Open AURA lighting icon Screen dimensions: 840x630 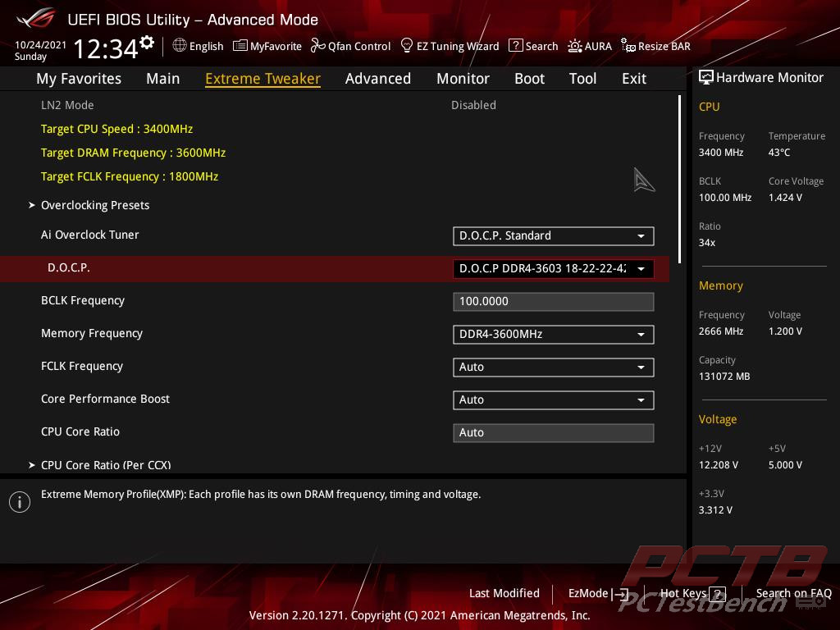(x=575, y=46)
